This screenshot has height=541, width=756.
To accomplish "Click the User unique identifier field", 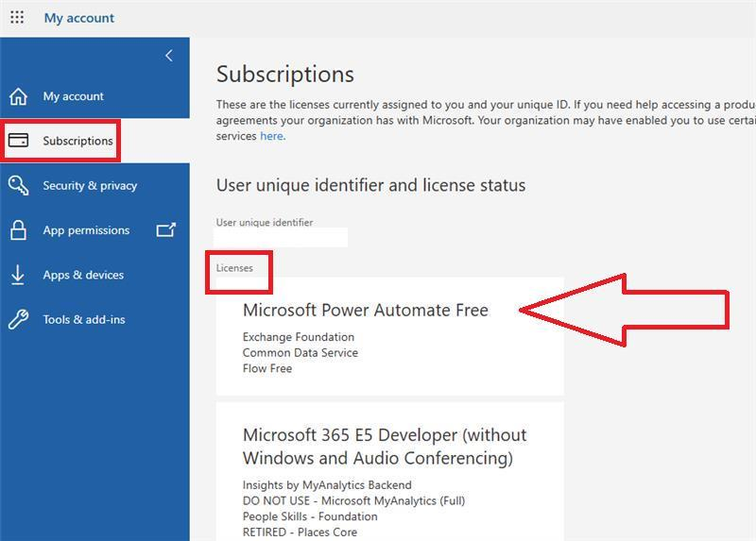I will coord(281,238).
